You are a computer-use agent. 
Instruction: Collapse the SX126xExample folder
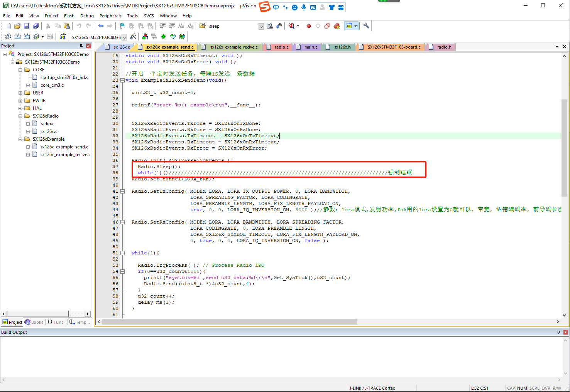(20, 139)
